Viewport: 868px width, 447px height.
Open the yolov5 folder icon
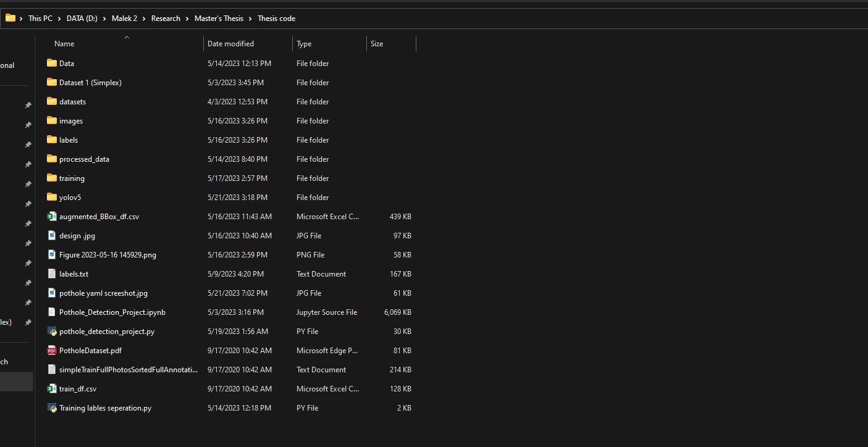(x=51, y=197)
